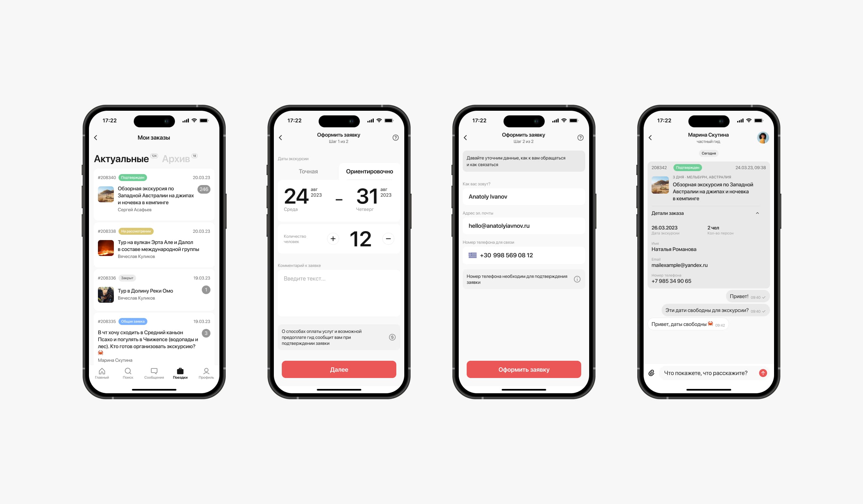The width and height of the screenshot is (863, 504).
Task: Click Далее button on step one
Action: pyautogui.click(x=339, y=369)
